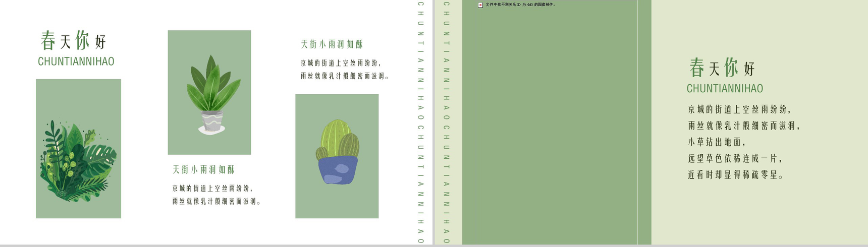Image resolution: width=868 pixels, height=247 pixels.
Task: Click vertical CHUNTIANNIHAO text on the white slide edge
Action: click(x=421, y=122)
